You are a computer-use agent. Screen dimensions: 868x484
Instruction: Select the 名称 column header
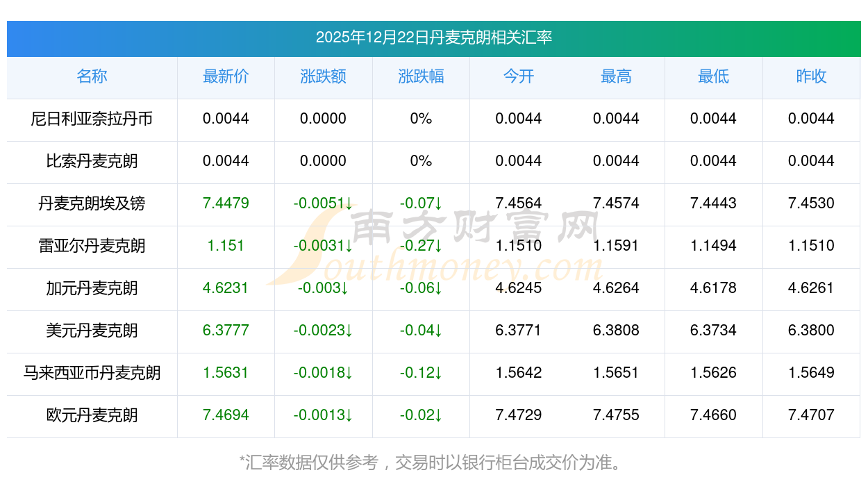(x=92, y=76)
